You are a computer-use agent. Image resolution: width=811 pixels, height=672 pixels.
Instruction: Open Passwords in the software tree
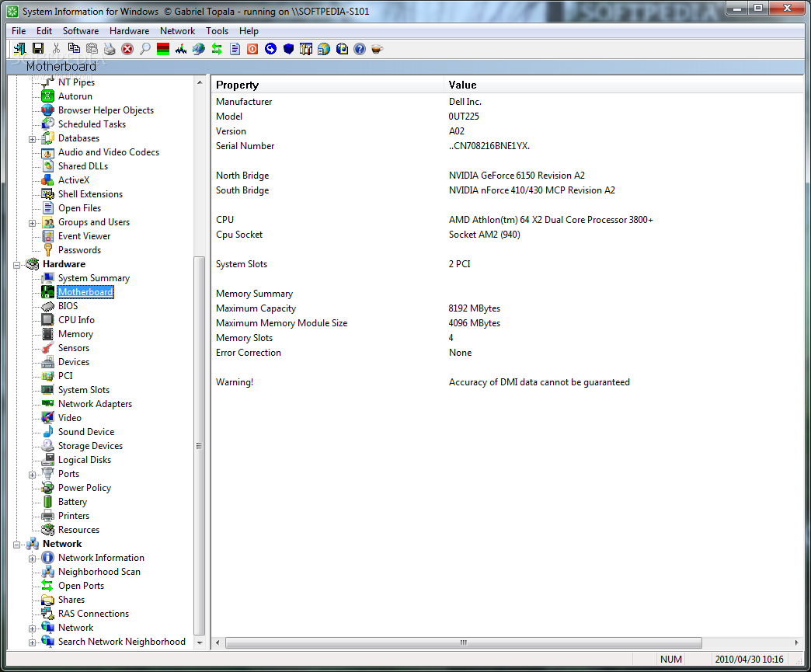coord(80,250)
